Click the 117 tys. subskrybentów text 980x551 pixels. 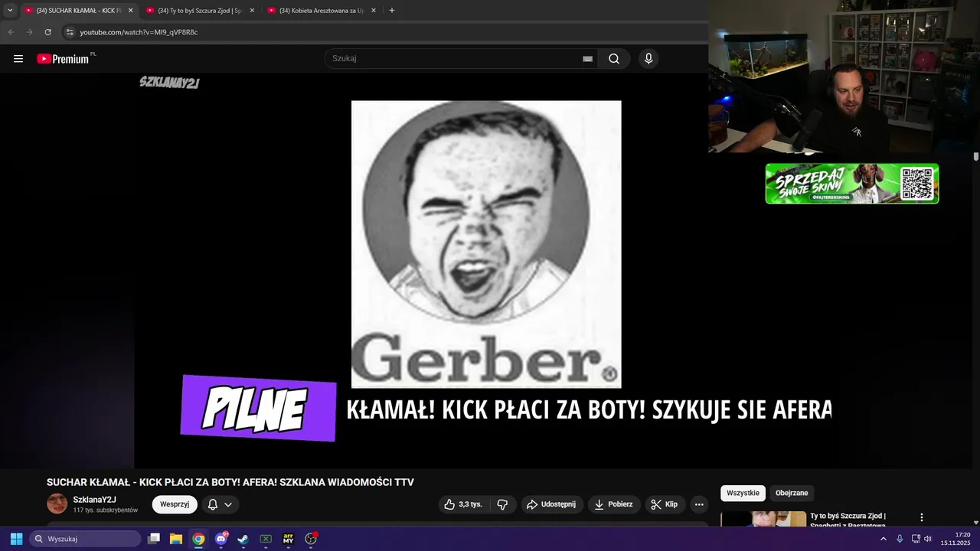(106, 510)
